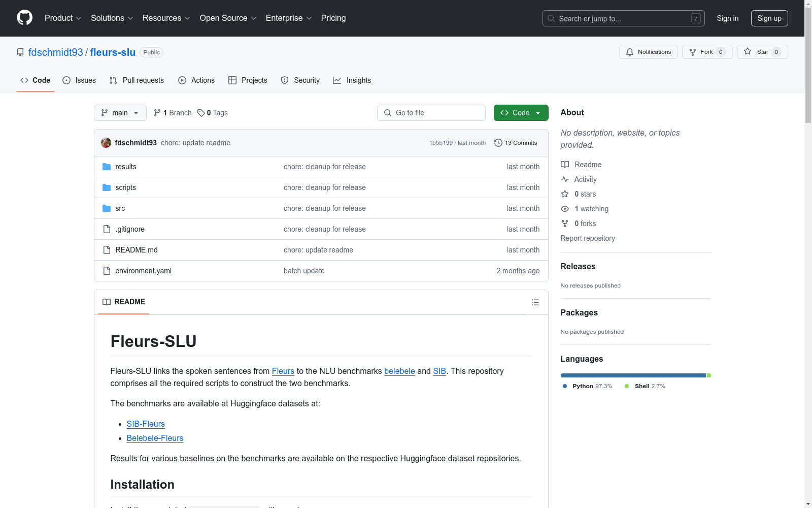Viewport: 812px width, 508px height.
Task: Click the Python segment of language bar
Action: click(x=633, y=375)
